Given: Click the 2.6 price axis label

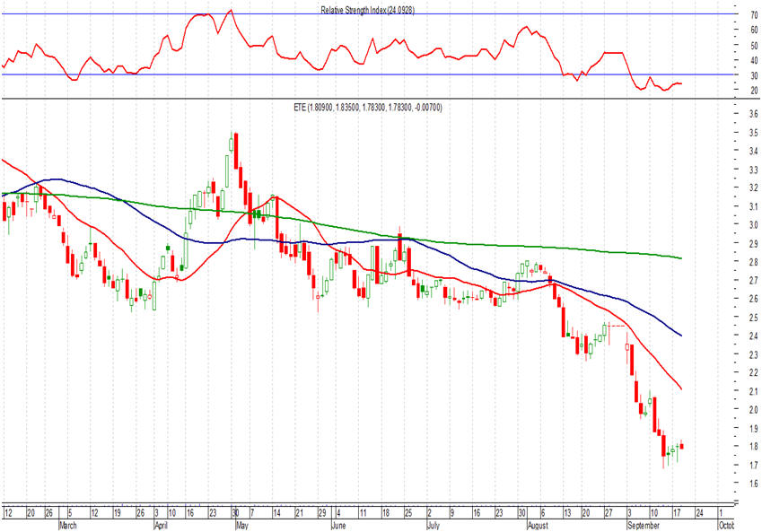Looking at the screenshot, I should point(753,299).
